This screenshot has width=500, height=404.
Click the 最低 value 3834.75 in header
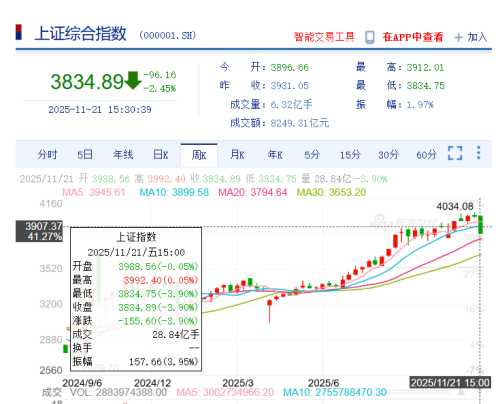[425, 86]
